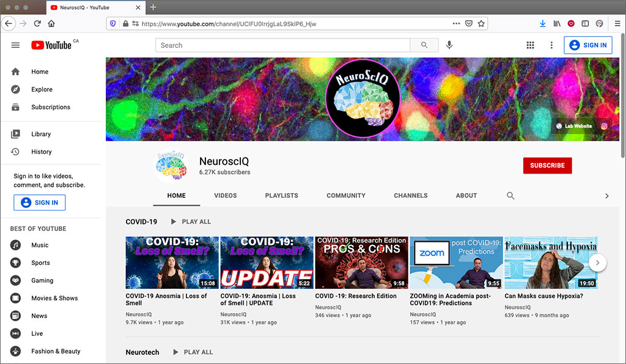The width and height of the screenshot is (626, 364).
Task: Open COVID-19 Anosmia Loss of Smell thumbnail
Action: pos(172,263)
